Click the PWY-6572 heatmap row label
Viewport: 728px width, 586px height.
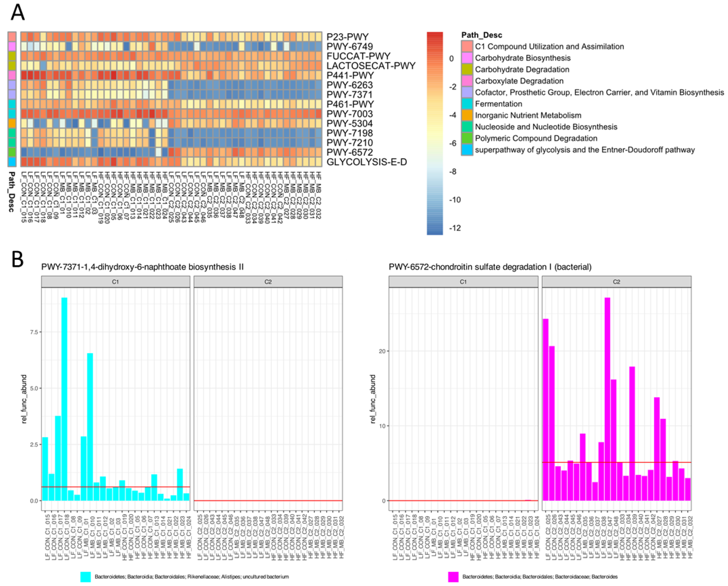(x=349, y=152)
